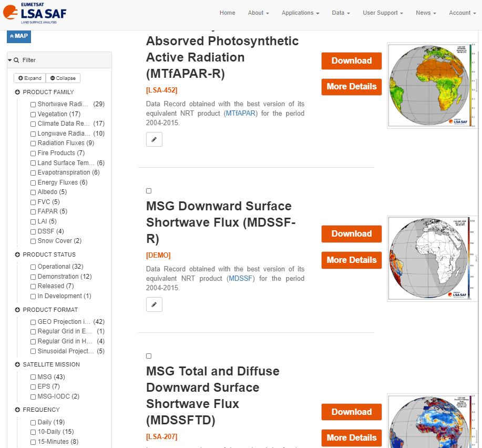Viewport: 482px width, 448px height.
Task: Click the pencil edit icon under MTfAPAR-R
Action: pos(154,139)
